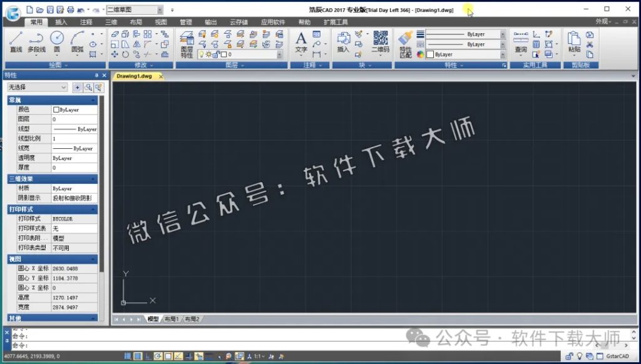Open the ByLayer linetype dropdown on ribbon
The height and width of the screenshot is (364, 641).
click(503, 44)
